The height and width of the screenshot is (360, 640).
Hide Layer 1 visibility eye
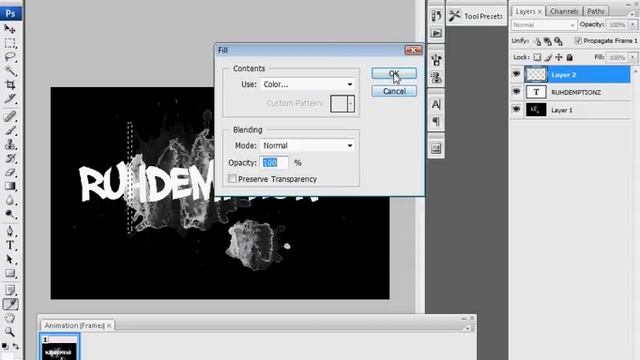[x=516, y=109]
